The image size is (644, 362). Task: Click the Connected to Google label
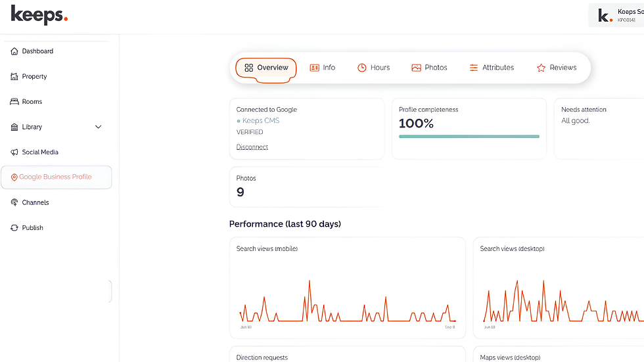point(267,110)
